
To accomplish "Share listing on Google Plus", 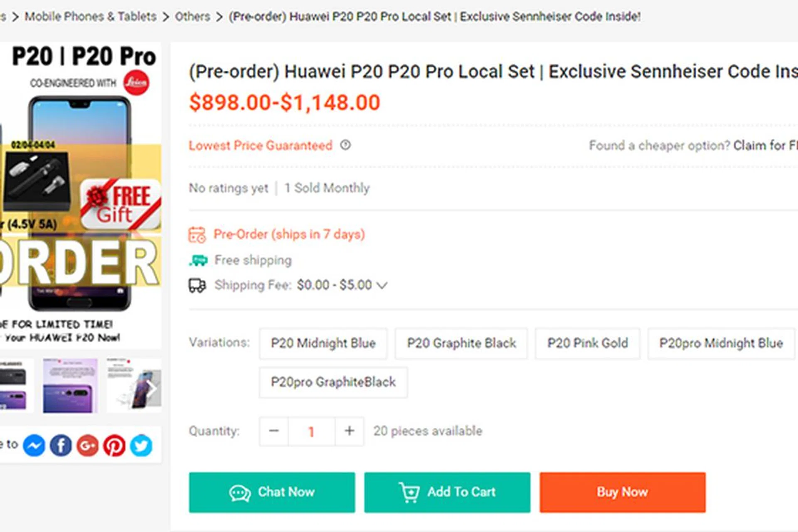I will (87, 446).
